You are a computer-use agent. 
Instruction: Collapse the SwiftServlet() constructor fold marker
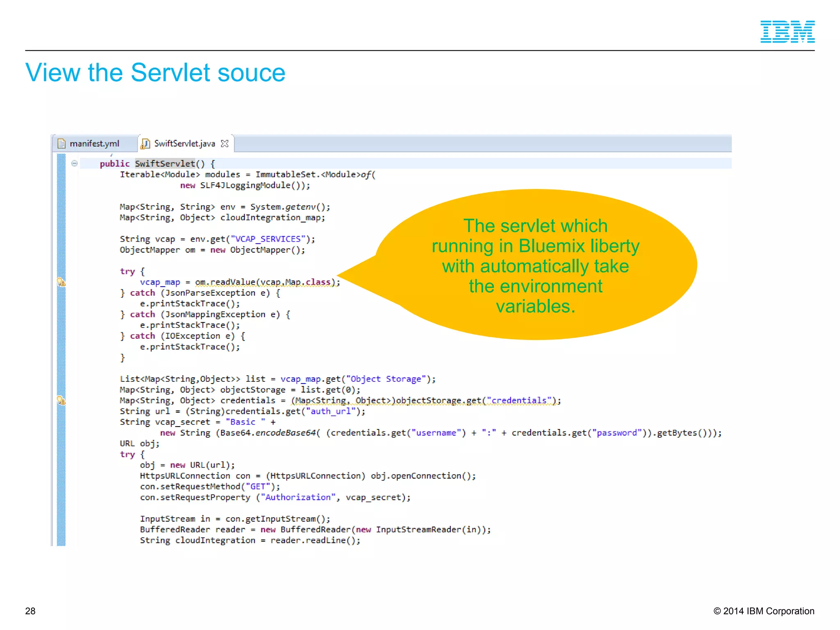point(74,163)
